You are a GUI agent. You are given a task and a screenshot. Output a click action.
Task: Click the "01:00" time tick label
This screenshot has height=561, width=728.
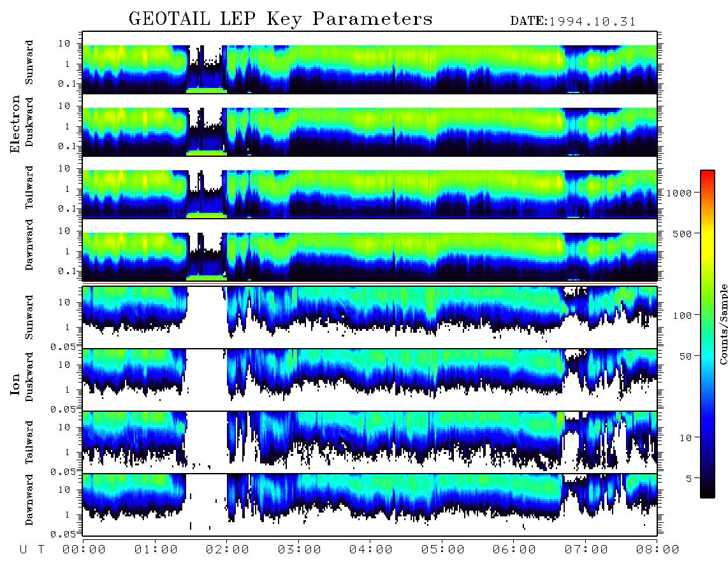pyautogui.click(x=156, y=550)
